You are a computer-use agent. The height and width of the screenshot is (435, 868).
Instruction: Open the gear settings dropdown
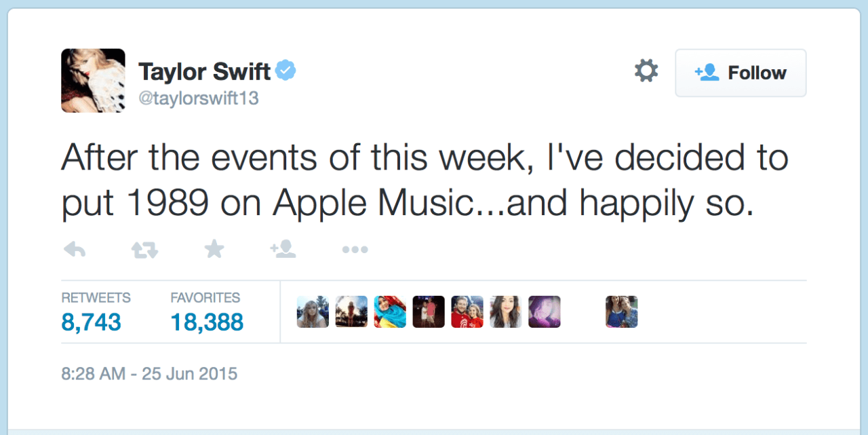pyautogui.click(x=646, y=71)
